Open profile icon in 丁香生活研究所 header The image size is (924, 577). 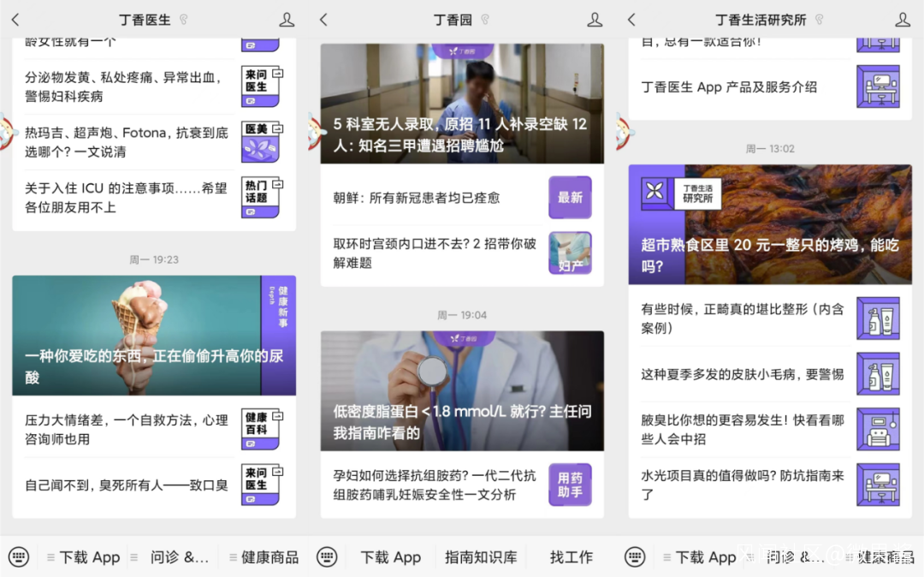(903, 20)
